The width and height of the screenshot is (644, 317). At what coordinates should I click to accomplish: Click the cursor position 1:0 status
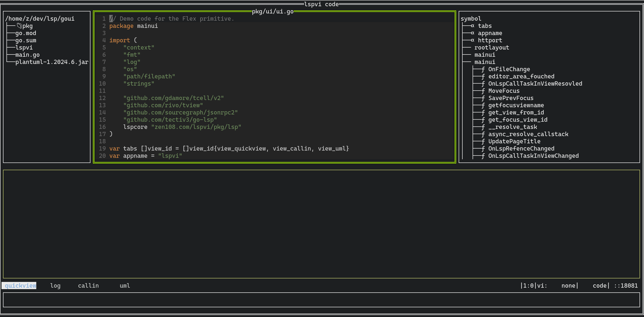(528, 285)
